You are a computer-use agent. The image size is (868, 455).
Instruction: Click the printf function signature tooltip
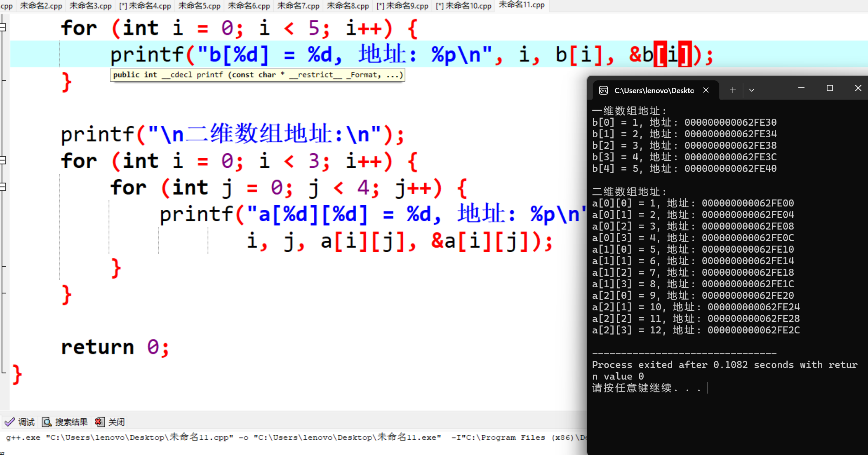pyautogui.click(x=257, y=75)
